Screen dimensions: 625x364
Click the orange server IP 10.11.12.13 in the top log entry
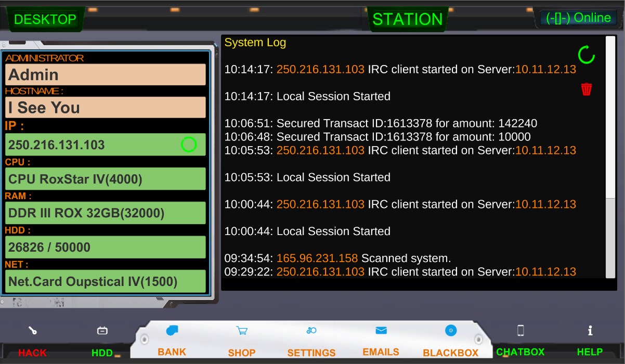pyautogui.click(x=545, y=69)
